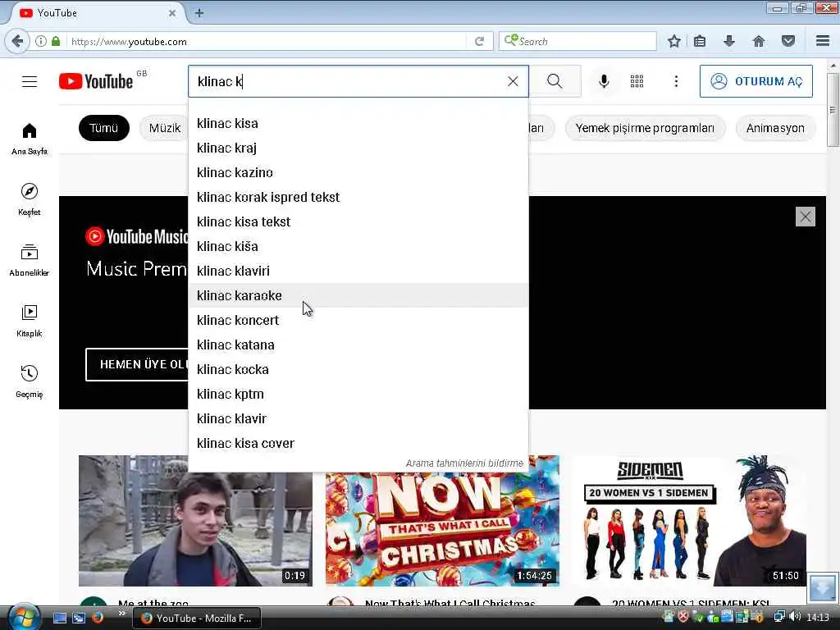
Task: Open Kitaplık in the sidebar
Action: [x=30, y=321]
